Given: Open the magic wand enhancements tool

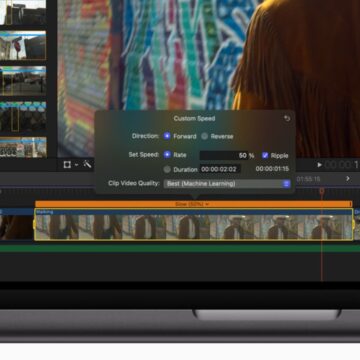Looking at the screenshot, I should pyautogui.click(x=87, y=164).
